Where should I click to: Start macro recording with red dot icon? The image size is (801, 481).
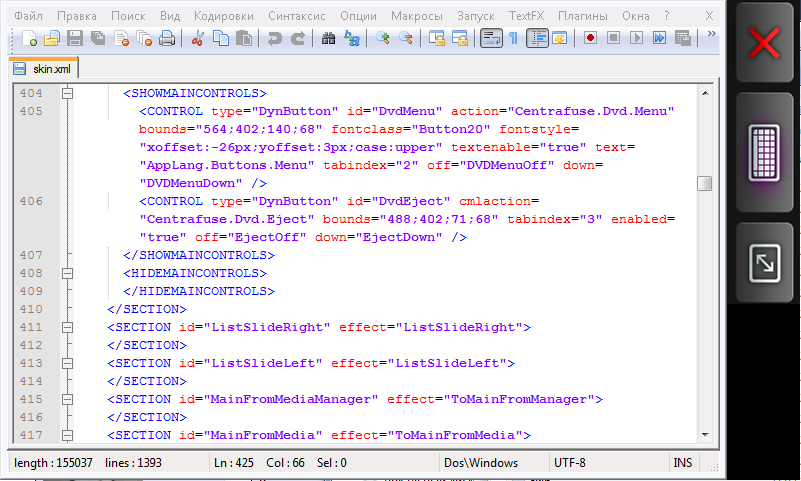[591, 38]
